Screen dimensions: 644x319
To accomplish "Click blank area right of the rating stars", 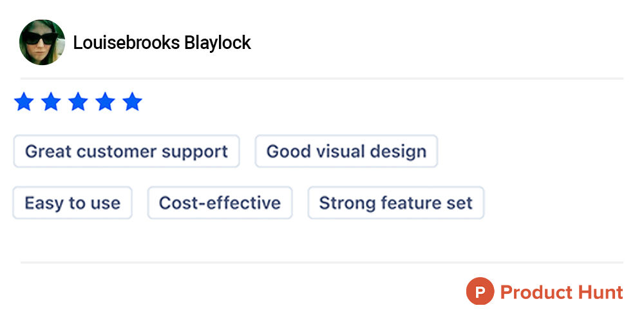I will coord(386,102).
